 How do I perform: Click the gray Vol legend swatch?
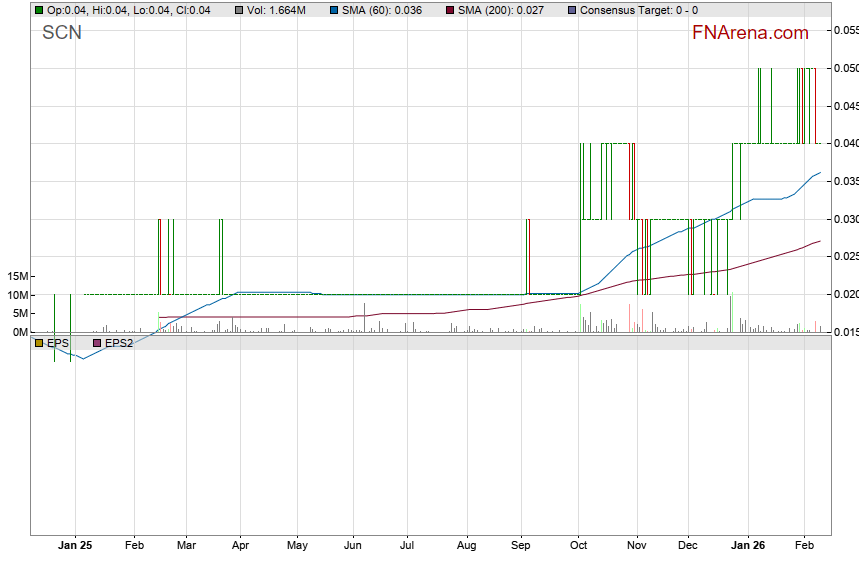click(x=239, y=10)
